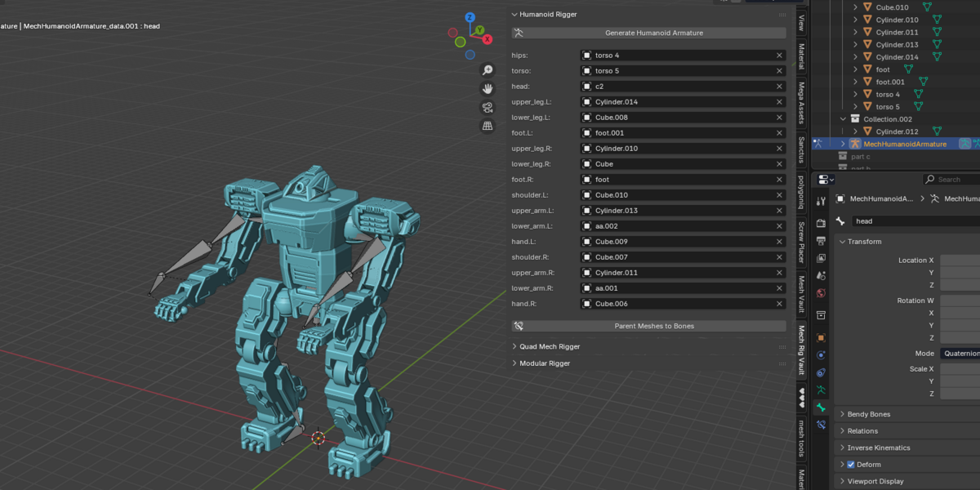Open the World properties tab icon
This screenshot has height=490, width=980.
pos(821,292)
